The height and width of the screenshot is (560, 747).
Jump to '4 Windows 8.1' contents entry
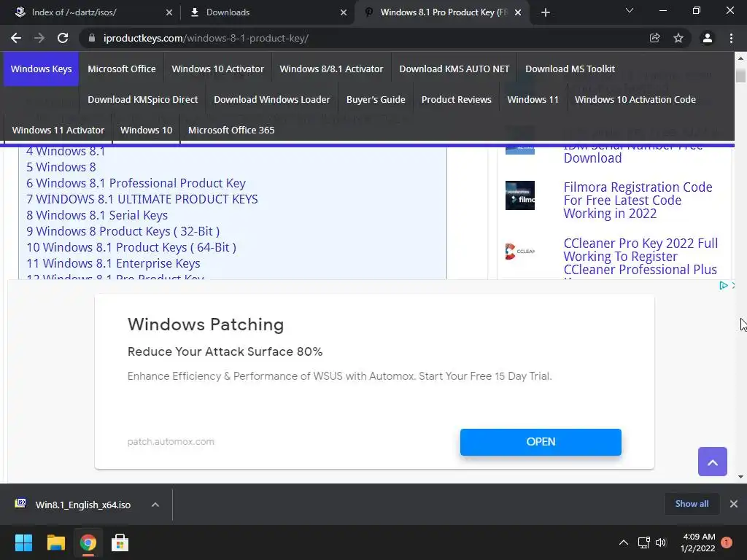pyautogui.click(x=66, y=152)
